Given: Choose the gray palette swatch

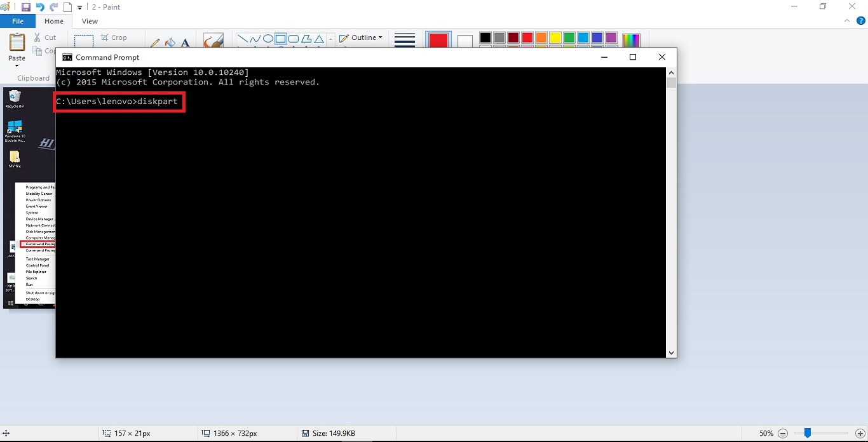Looking at the screenshot, I should (x=499, y=38).
